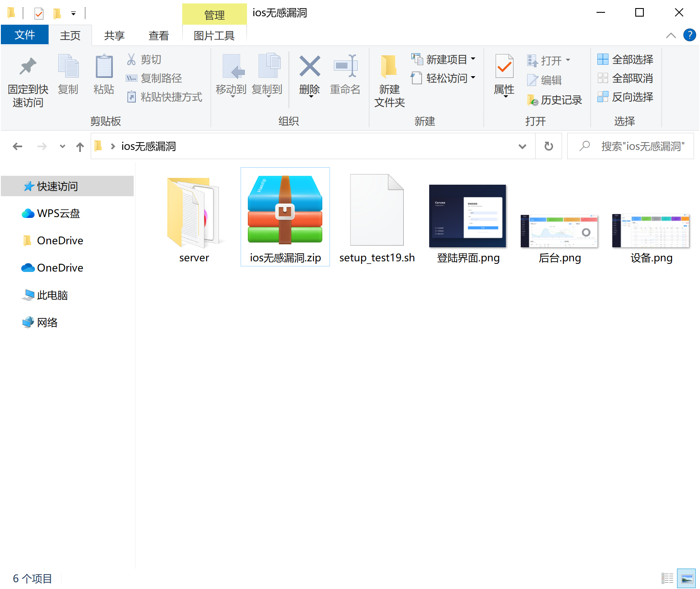Click the search box for ios无感漏洞
The height and width of the screenshot is (589, 700).
pos(631,146)
